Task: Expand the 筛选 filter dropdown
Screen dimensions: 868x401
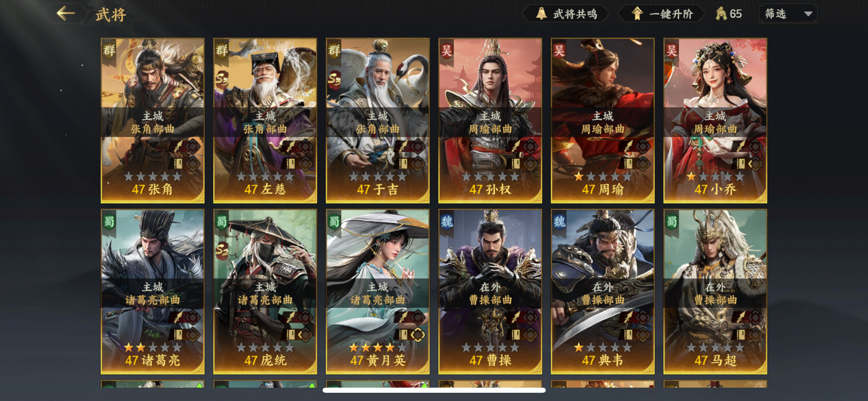Action: click(788, 14)
